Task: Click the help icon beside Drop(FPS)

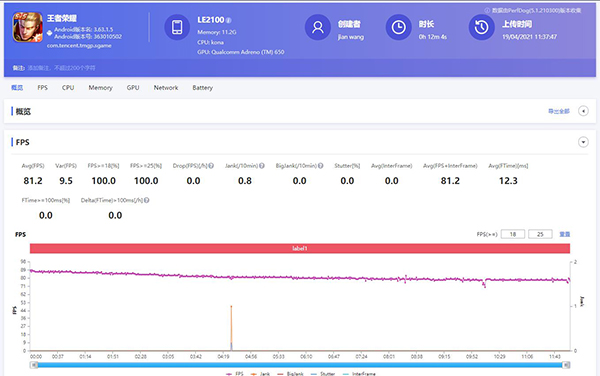Action: (211, 166)
